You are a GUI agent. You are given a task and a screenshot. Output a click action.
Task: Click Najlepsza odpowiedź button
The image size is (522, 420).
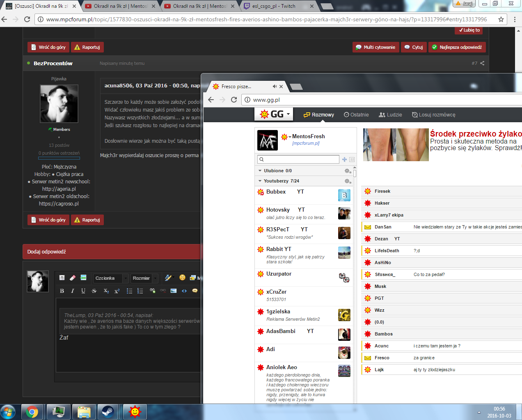coord(457,47)
